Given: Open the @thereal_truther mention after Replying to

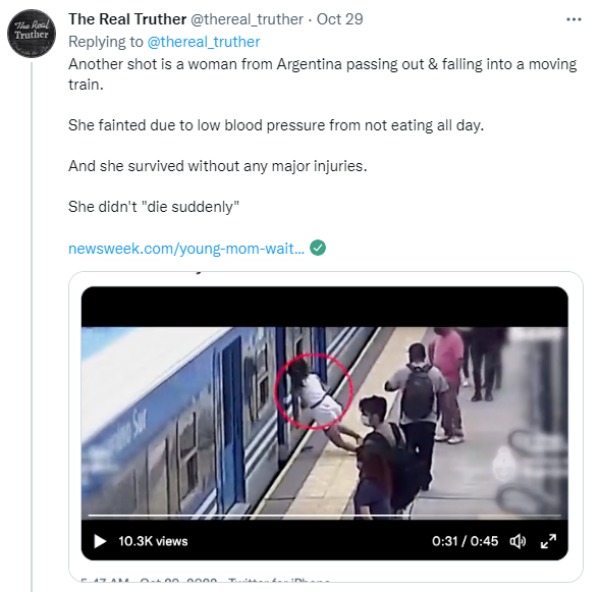Looking at the screenshot, I should 203,41.
